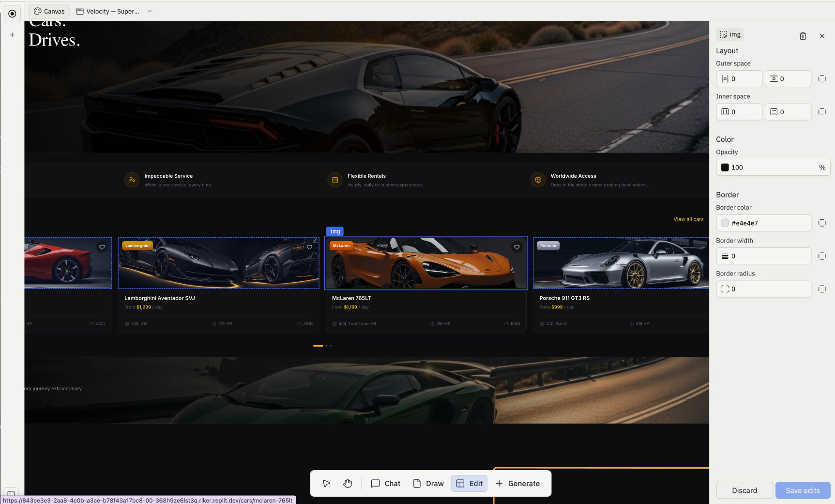Click the 4.0L Twin-Turbo V8 engine spec
The image size is (835, 504).
pos(357,324)
